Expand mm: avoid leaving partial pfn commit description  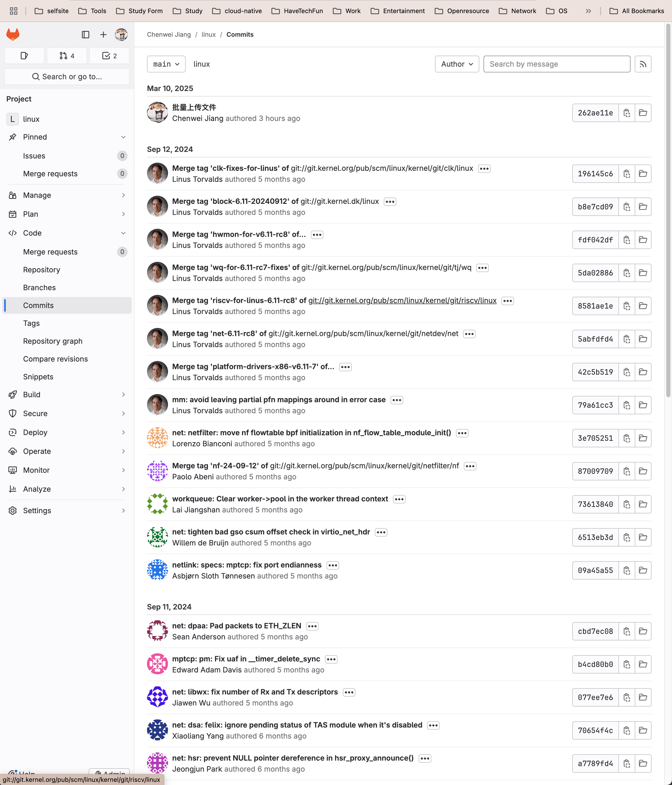click(x=396, y=400)
